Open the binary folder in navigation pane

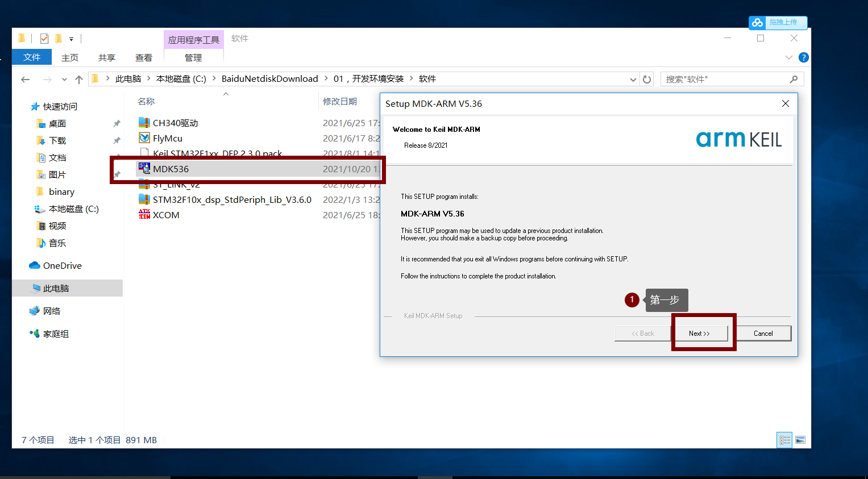tap(61, 192)
